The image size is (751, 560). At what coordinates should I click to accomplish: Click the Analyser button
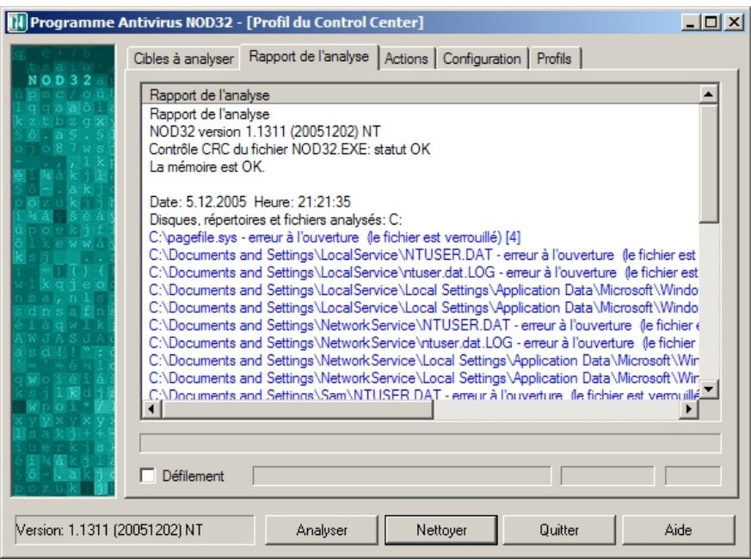tap(322, 530)
